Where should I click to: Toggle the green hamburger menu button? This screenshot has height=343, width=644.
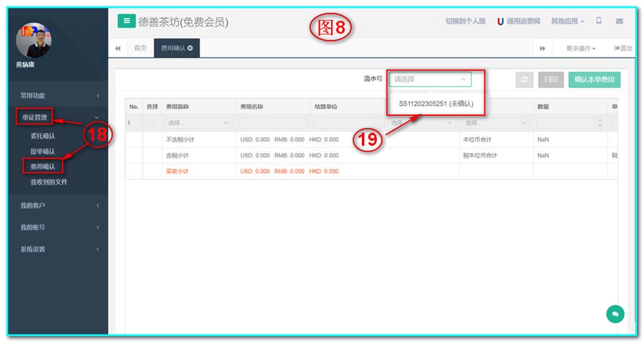point(126,21)
